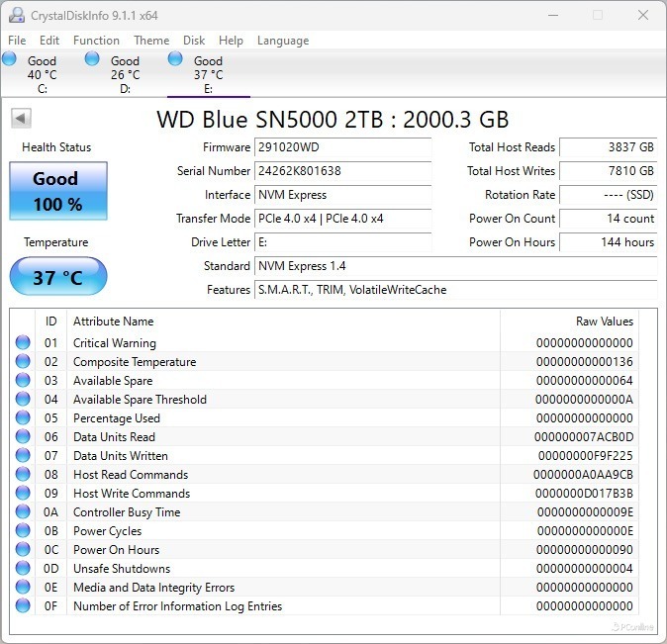Click the status orb for Unsafe Shutdowns

[x=23, y=569]
